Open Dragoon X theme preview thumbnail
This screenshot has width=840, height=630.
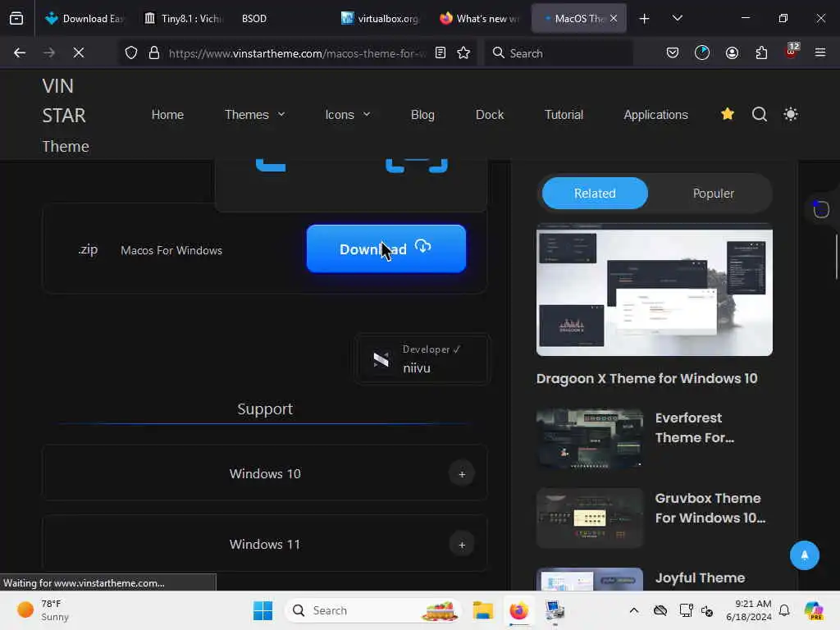(654, 290)
